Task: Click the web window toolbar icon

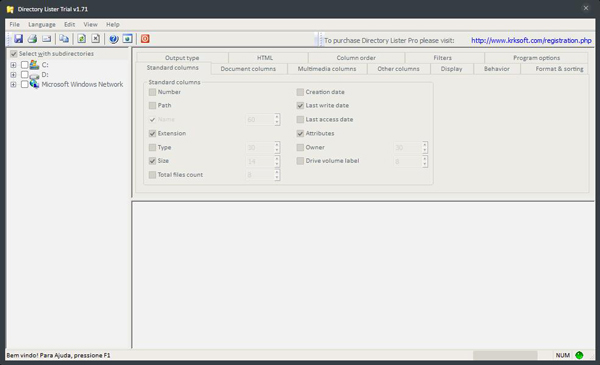Action: click(x=127, y=39)
